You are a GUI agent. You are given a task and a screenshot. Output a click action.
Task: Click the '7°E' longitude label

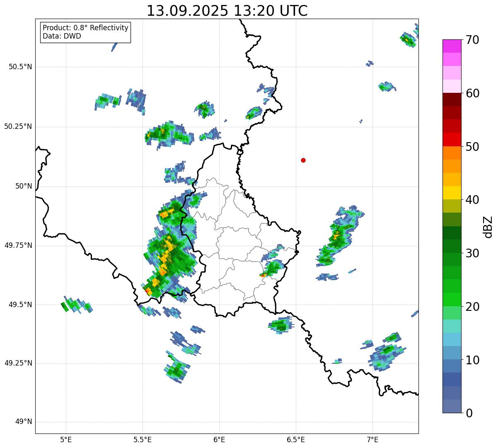pos(372,440)
